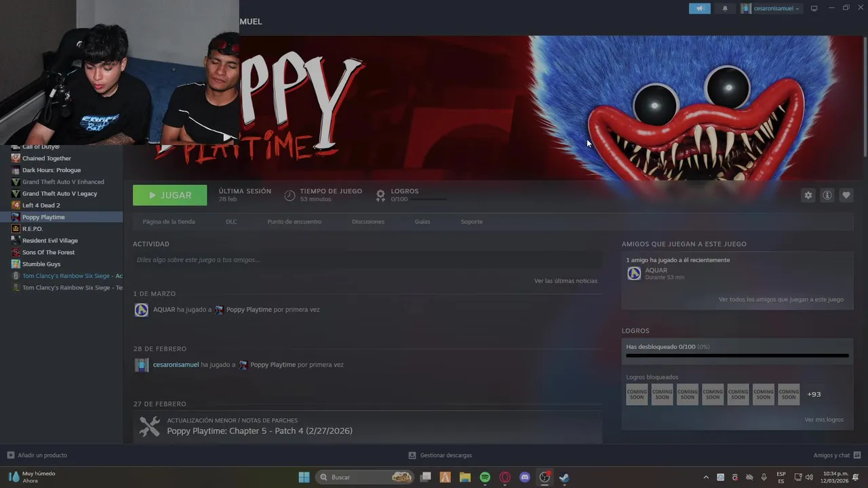Open Gestionar descargas
The image size is (868, 488).
point(440,455)
